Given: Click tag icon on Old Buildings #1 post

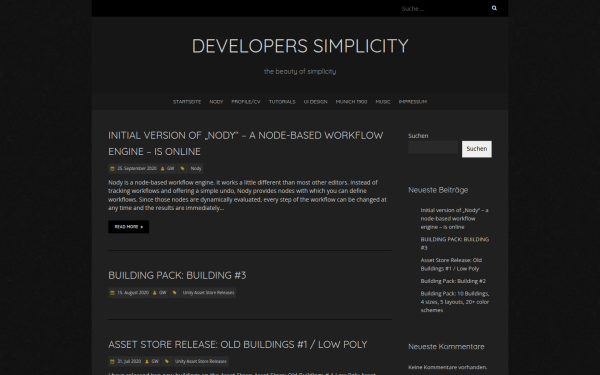Looking at the screenshot, I should (167, 361).
